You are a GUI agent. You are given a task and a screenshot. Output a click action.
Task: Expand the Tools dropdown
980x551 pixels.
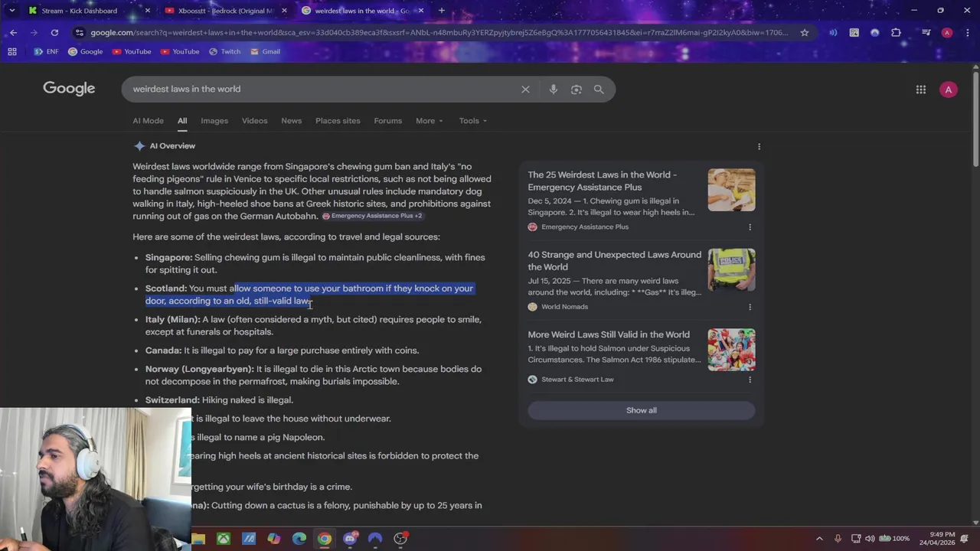[x=473, y=121]
